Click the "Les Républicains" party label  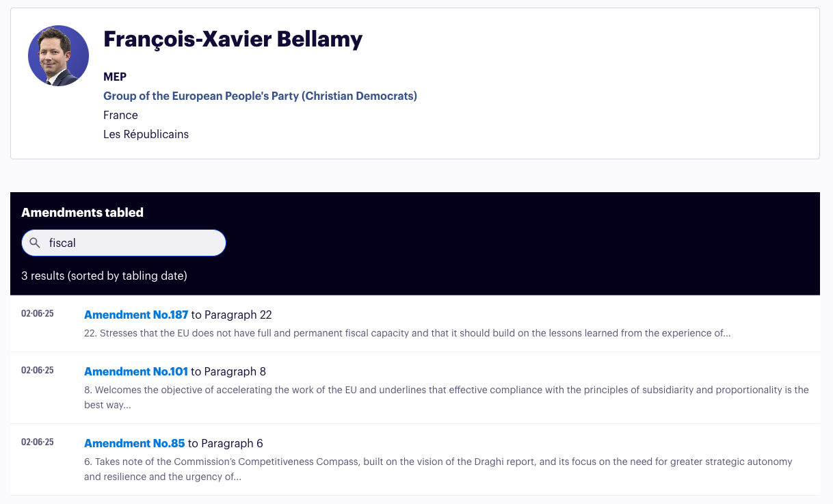[146, 134]
